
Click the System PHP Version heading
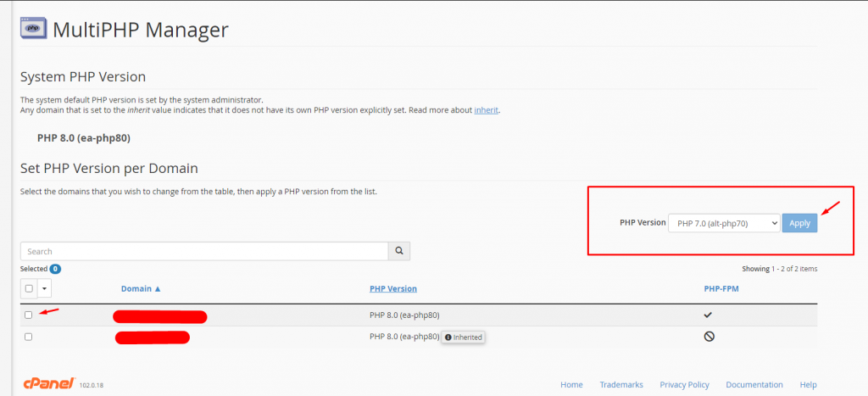(x=83, y=77)
